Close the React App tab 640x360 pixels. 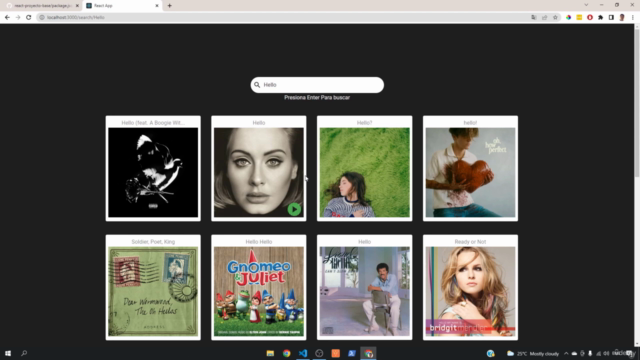[157, 6]
